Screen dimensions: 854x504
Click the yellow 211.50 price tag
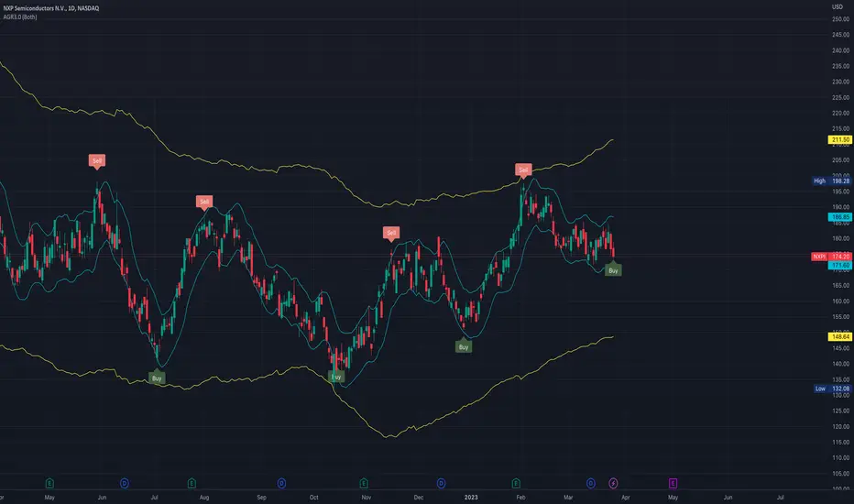tap(840, 140)
